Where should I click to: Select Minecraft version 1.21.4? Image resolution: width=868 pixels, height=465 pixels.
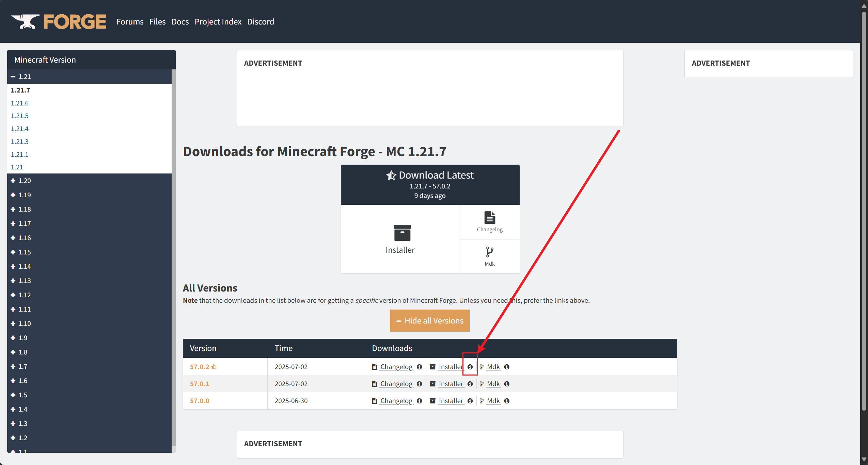click(x=19, y=129)
